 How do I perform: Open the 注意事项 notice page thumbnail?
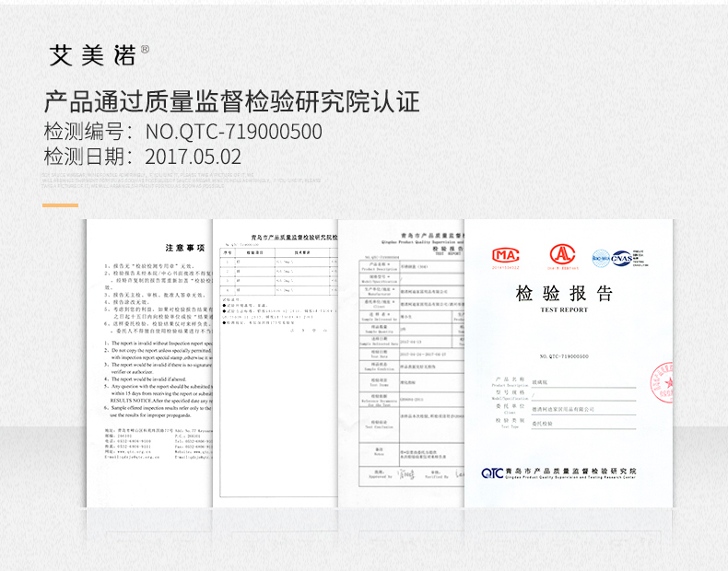pos(149,363)
